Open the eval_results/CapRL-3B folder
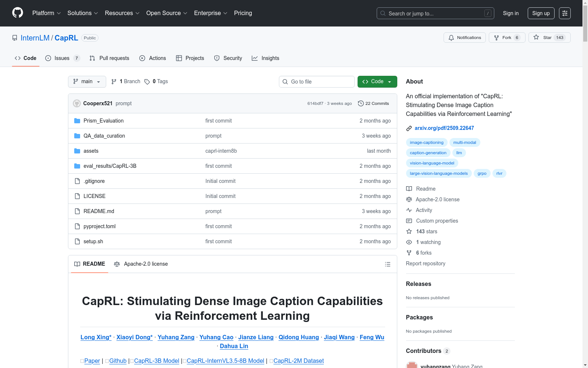Image resolution: width=588 pixels, height=368 pixels. (x=110, y=166)
